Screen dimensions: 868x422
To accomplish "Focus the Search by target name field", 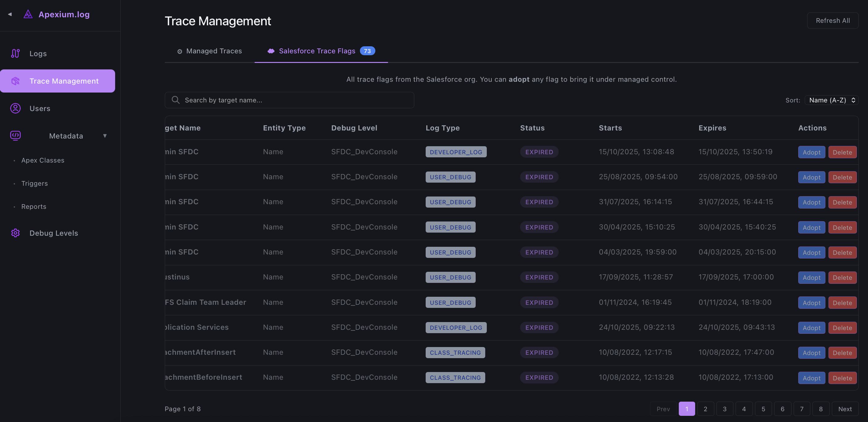I will point(289,100).
